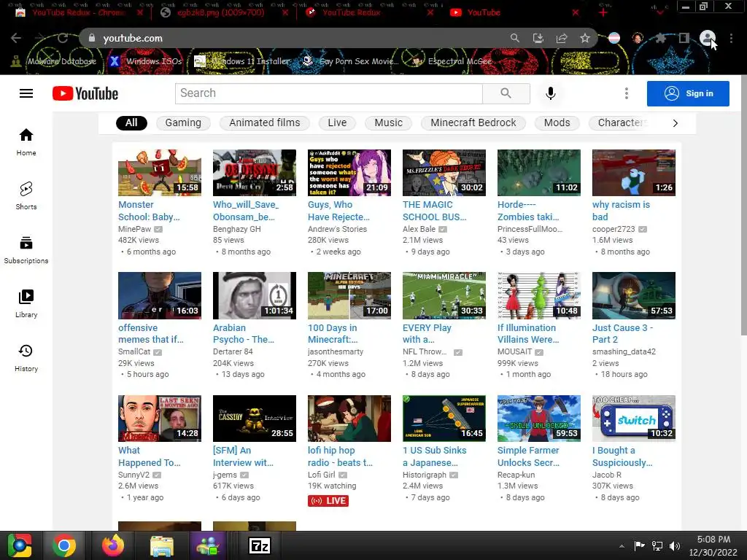Open Arabian Psycho video thumbnail
747x560 pixels.
[x=255, y=295]
